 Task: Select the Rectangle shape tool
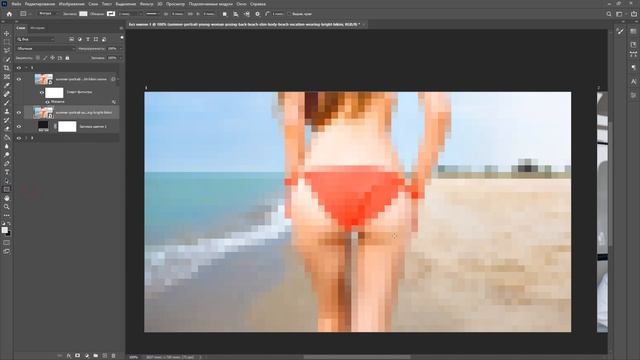pyautogui.click(x=7, y=189)
